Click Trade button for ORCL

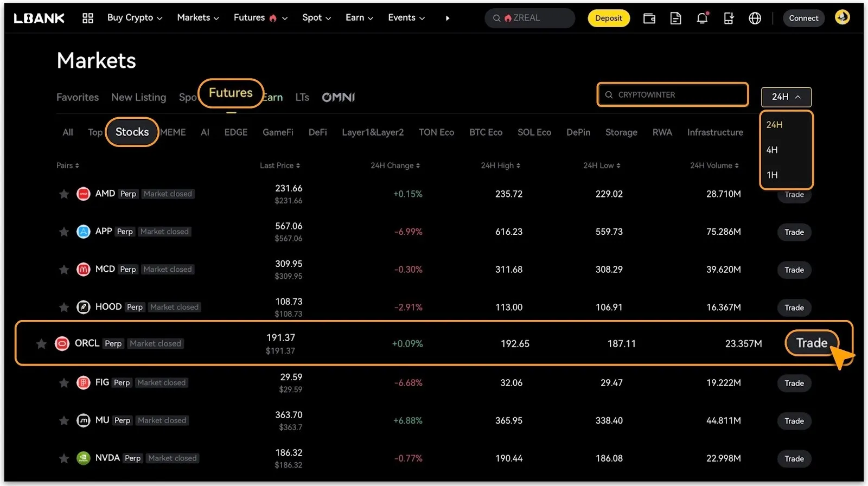812,343
